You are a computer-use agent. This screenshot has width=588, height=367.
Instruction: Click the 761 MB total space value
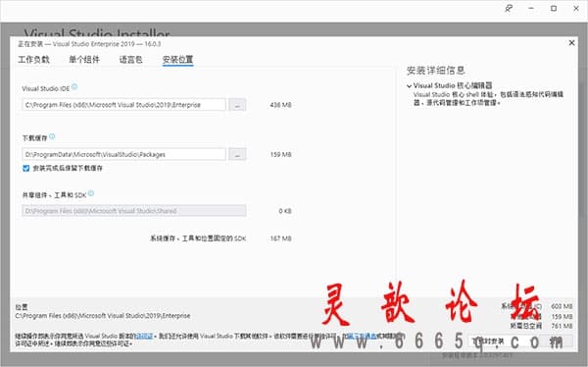pos(562,326)
